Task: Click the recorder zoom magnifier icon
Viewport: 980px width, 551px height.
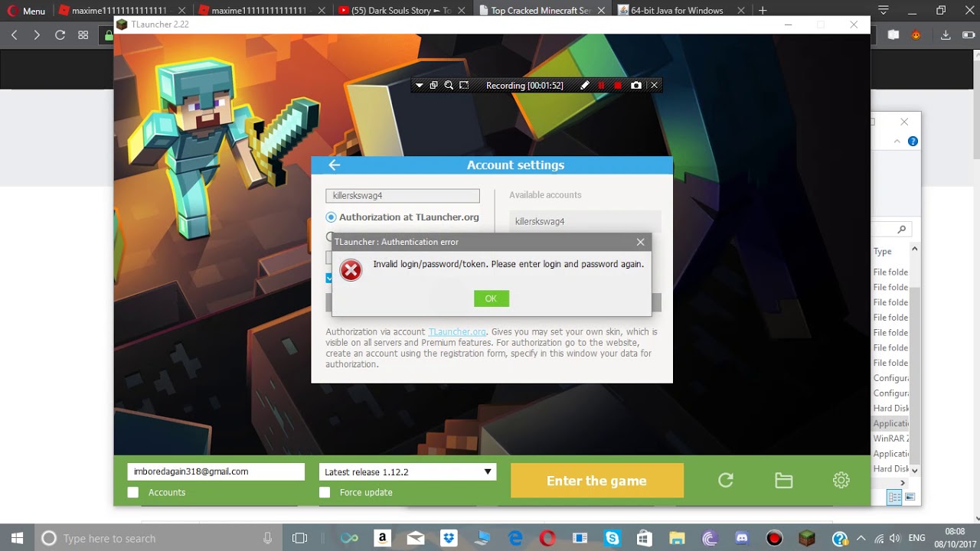Action: 449,86
